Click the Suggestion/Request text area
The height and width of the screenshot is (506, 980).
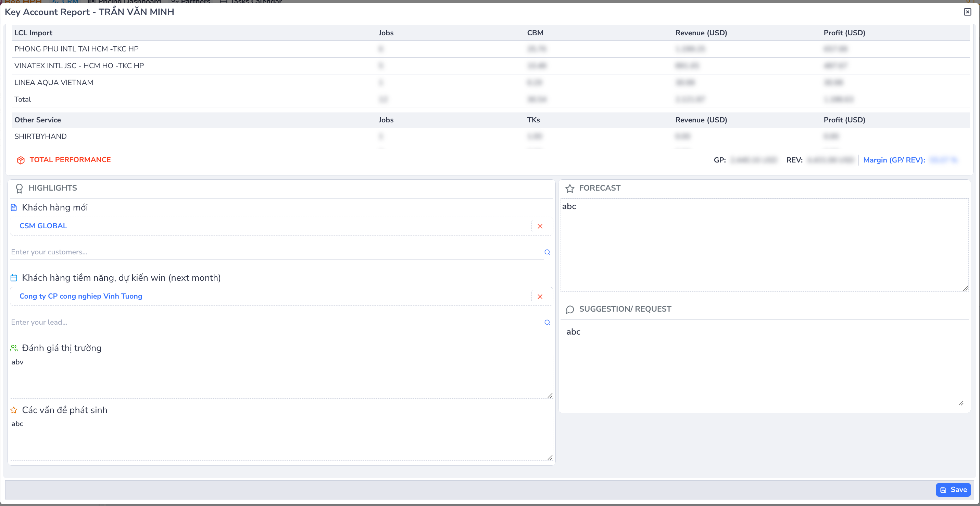[x=764, y=365]
